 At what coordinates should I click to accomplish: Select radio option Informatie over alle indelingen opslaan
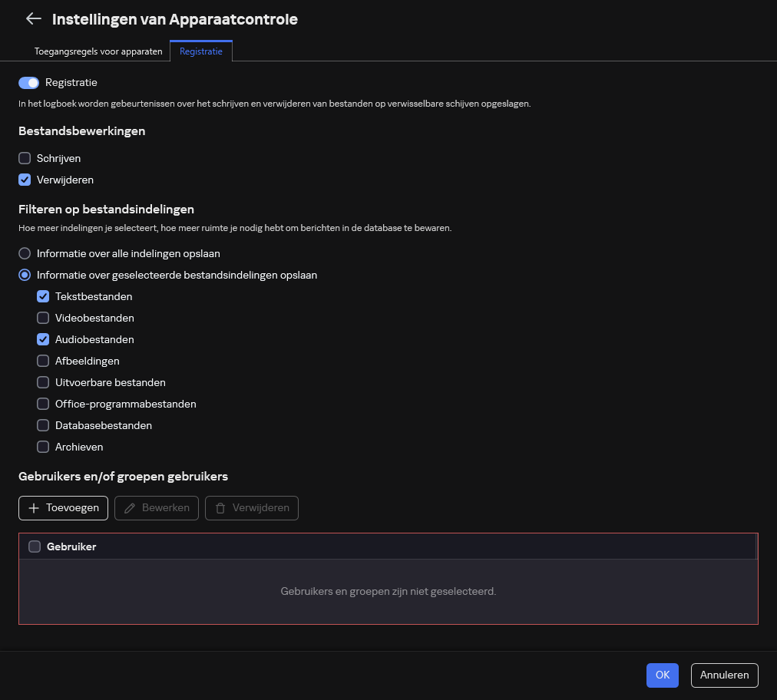25,253
